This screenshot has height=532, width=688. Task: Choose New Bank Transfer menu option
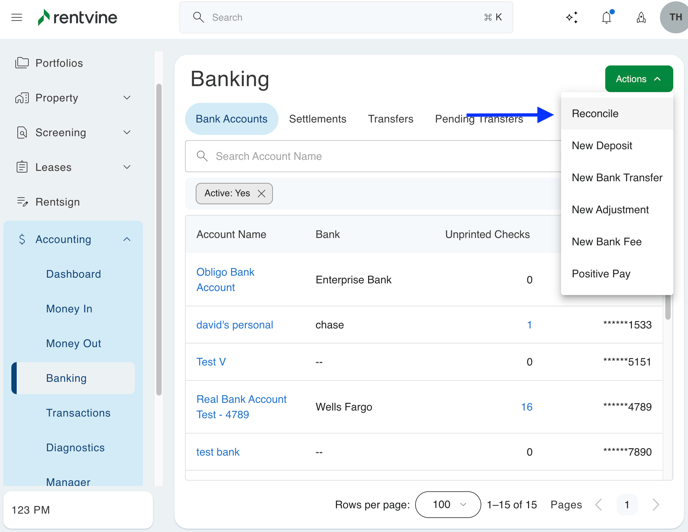[616, 178]
